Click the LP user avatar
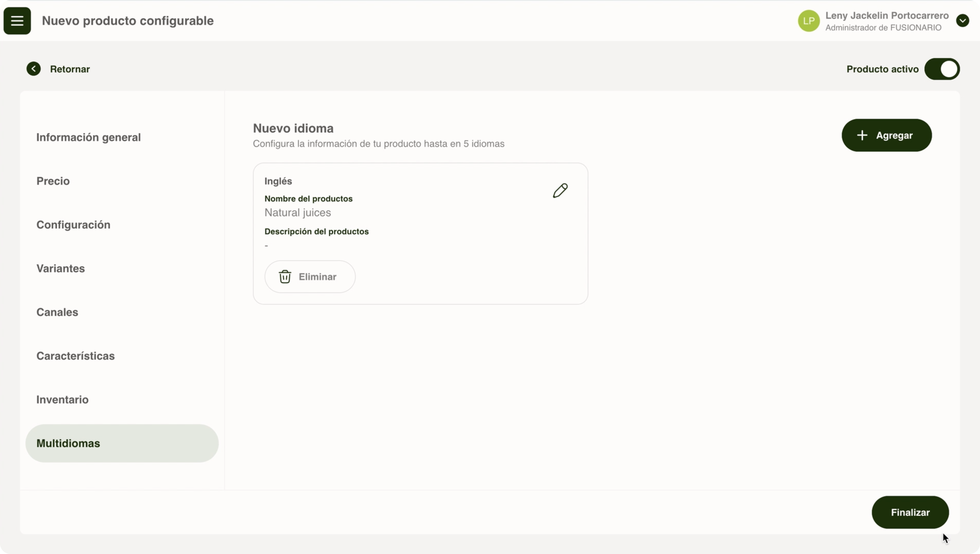Screen dimensions: 980x554 pos(808,21)
